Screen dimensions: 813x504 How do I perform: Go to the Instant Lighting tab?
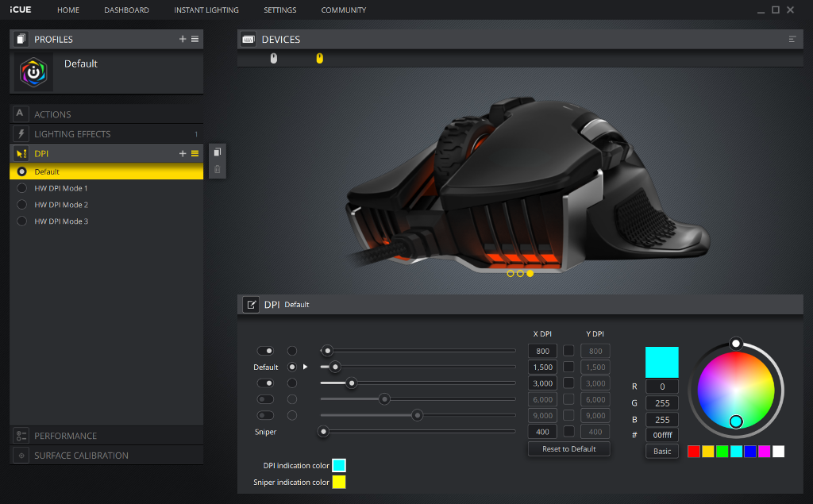pos(206,10)
